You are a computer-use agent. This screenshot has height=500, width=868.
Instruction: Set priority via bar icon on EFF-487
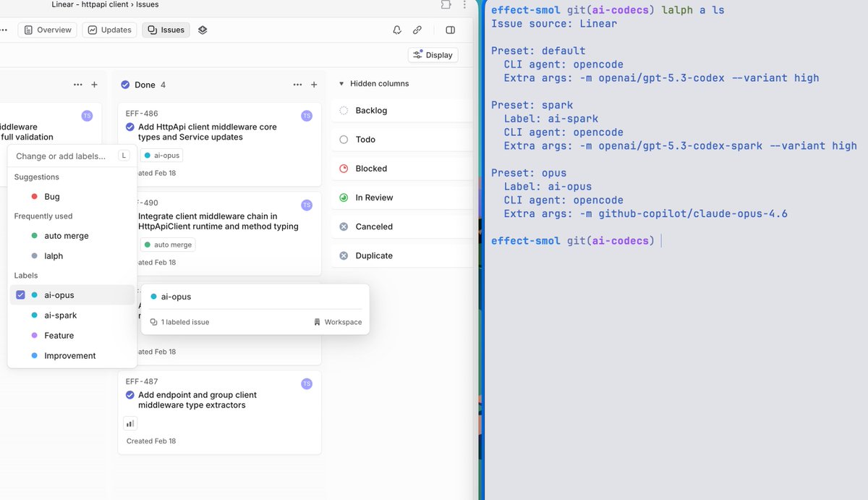[130, 423]
